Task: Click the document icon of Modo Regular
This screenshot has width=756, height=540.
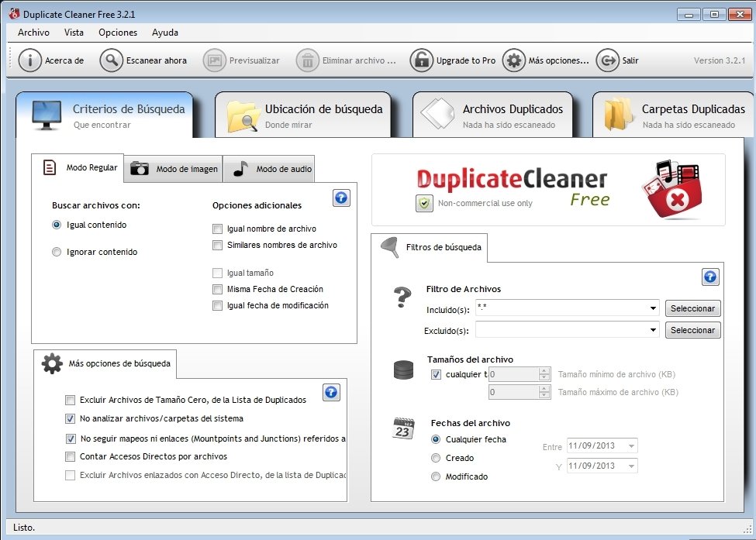Action: pos(49,167)
